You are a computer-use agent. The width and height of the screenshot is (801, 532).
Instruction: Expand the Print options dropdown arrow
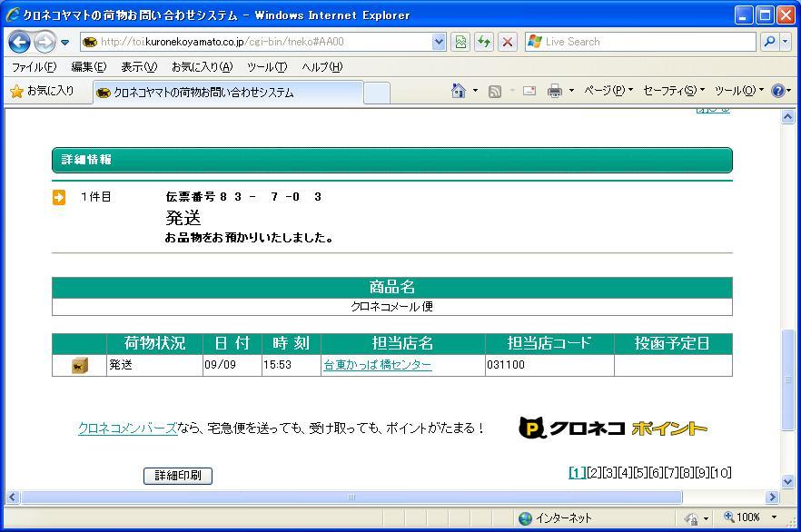coord(571,91)
